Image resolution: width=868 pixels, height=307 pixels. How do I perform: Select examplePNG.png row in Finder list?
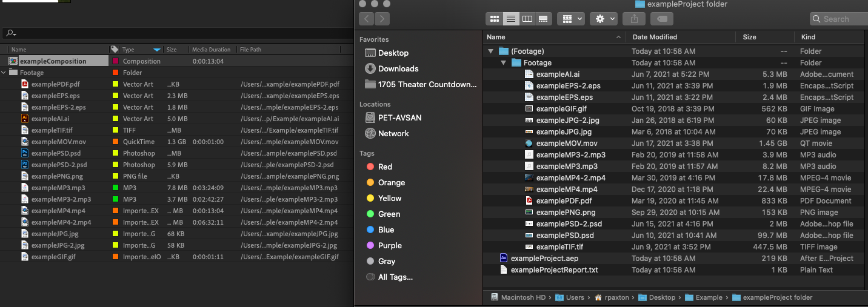(x=675, y=212)
